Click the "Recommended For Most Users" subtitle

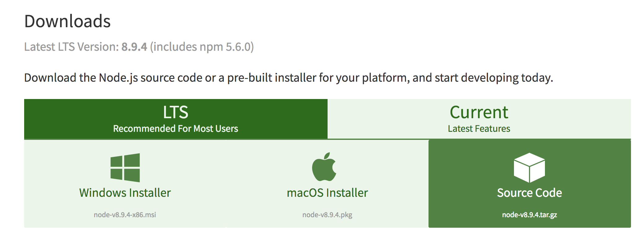tap(176, 128)
